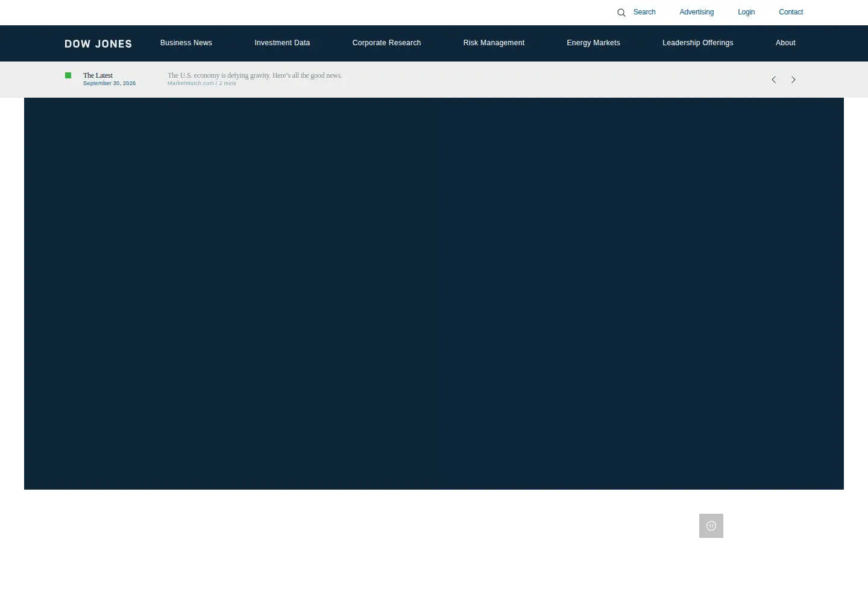
Task: Open the About menu
Action: point(785,43)
